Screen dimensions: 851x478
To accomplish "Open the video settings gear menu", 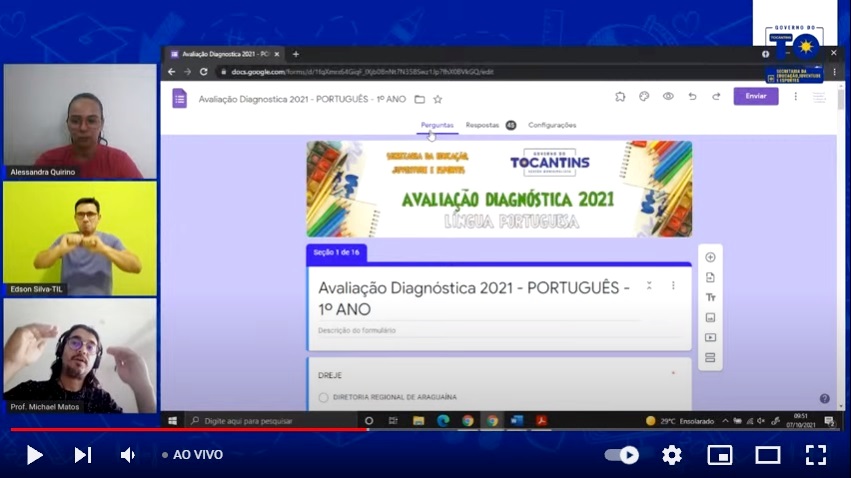I will coord(672,455).
